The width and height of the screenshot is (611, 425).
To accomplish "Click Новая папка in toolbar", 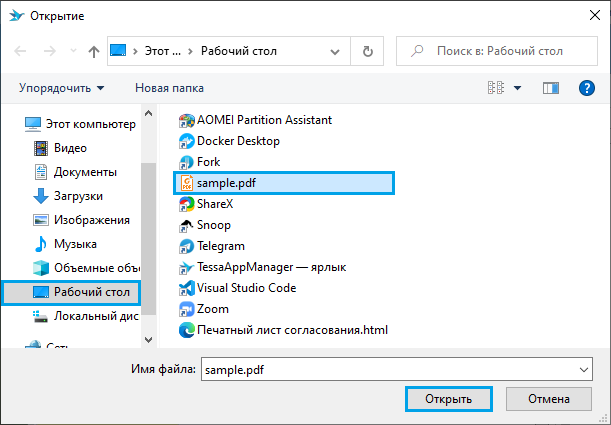I will 169,88.
